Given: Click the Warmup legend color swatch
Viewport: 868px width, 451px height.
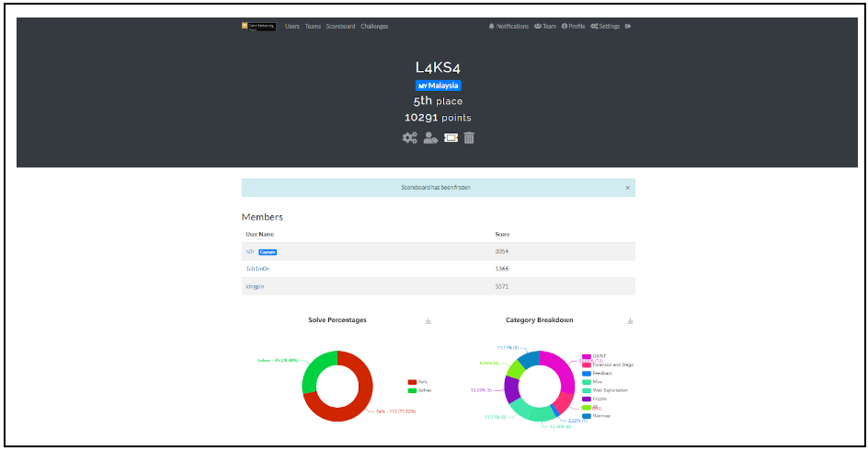Looking at the screenshot, I should [587, 416].
